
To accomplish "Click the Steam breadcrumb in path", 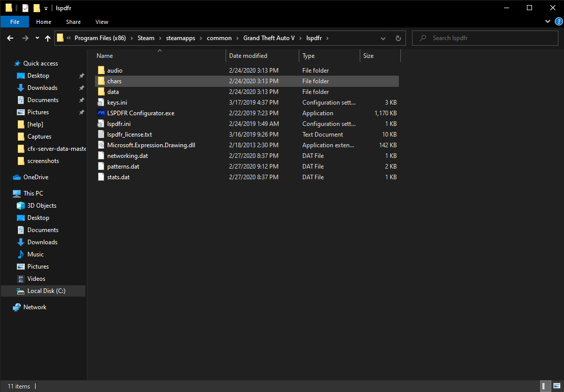I will pyautogui.click(x=146, y=38).
